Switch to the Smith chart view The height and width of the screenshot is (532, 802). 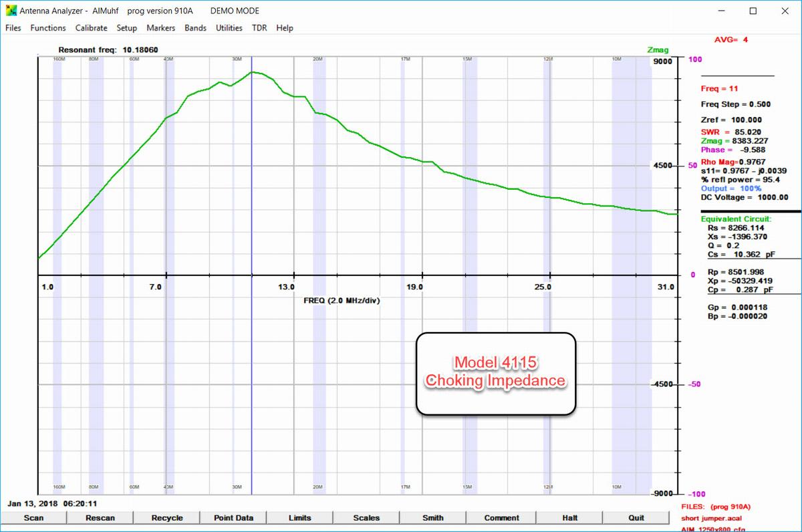tap(433, 518)
